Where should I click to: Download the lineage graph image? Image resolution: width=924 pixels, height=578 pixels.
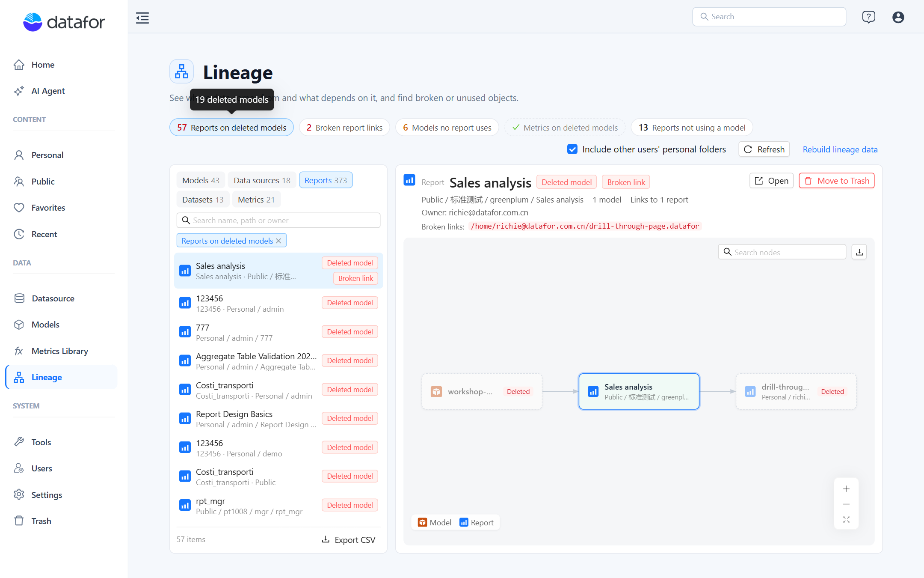tap(859, 252)
